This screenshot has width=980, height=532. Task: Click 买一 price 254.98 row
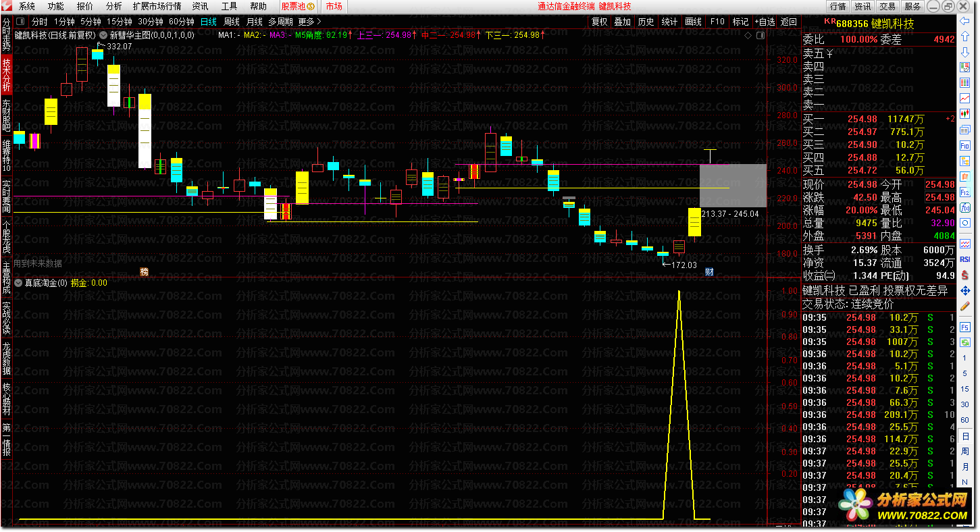click(879, 119)
